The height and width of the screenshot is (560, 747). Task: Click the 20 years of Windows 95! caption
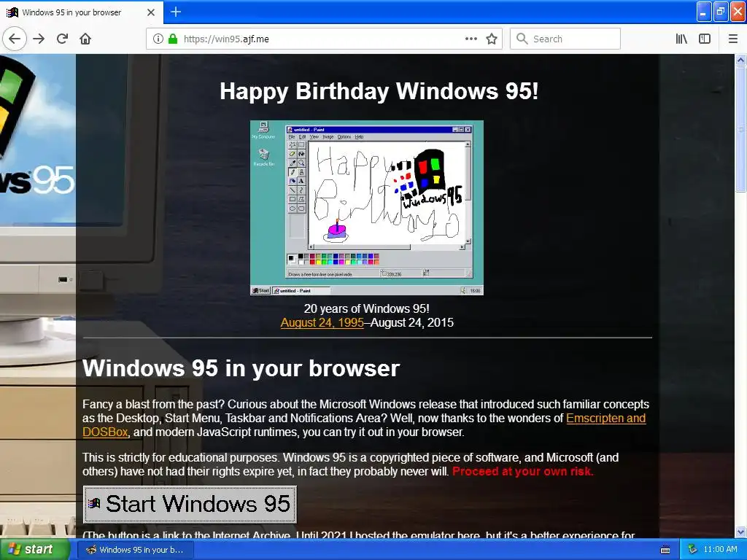click(367, 308)
